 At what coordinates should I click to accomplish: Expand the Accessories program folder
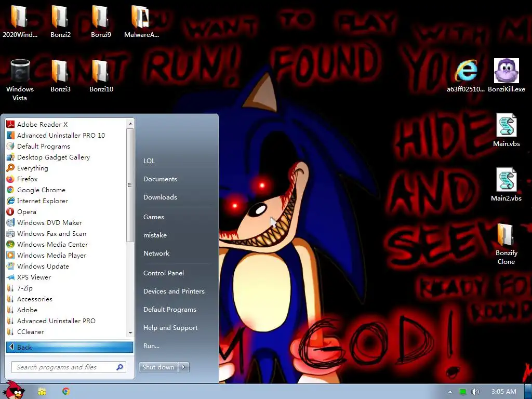click(66, 299)
